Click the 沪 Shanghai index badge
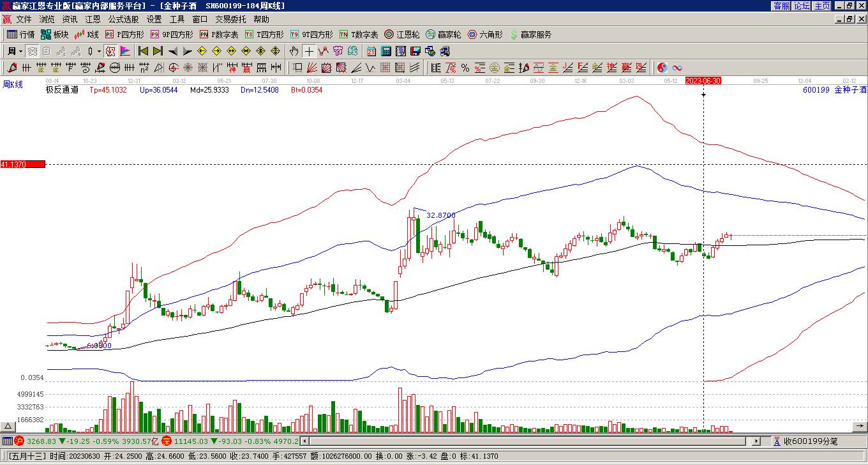Viewport: 868px width, 465px height. [x=19, y=441]
